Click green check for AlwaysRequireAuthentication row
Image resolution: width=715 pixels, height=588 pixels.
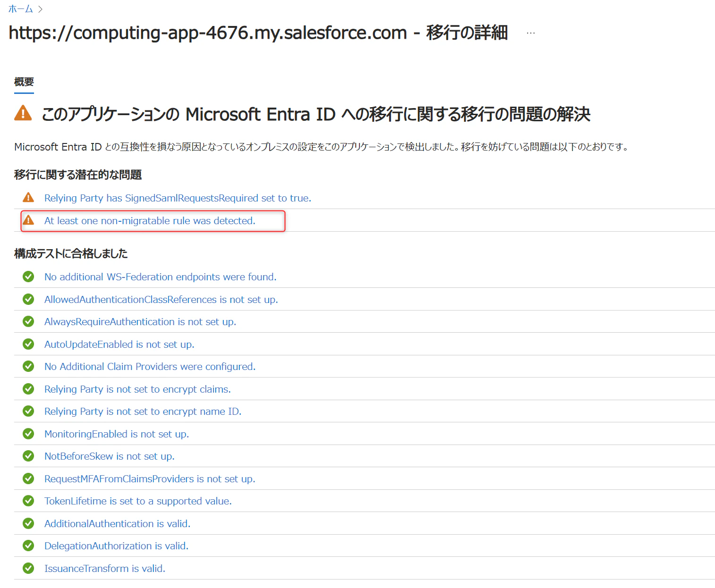coord(28,321)
